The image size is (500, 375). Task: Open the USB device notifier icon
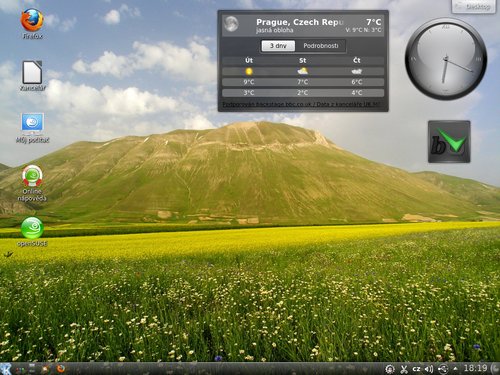443,369
